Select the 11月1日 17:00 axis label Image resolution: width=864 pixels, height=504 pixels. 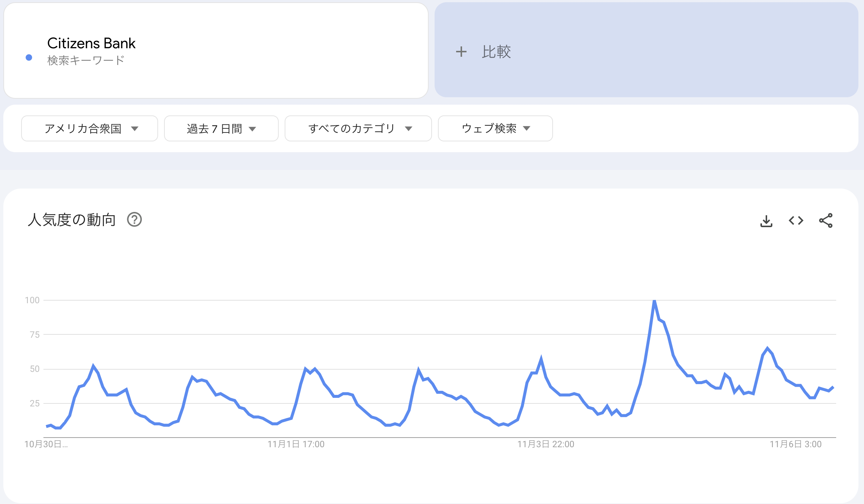click(296, 444)
